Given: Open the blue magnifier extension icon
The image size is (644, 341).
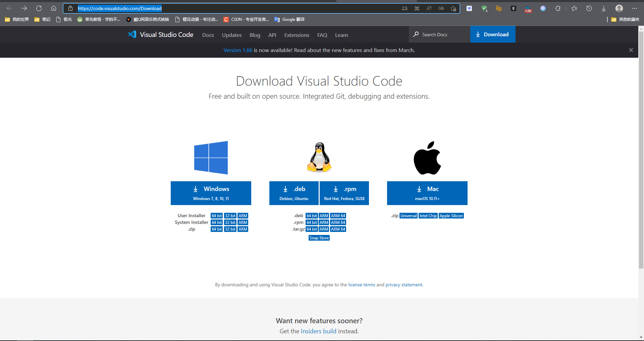Looking at the screenshot, I should (x=543, y=8).
